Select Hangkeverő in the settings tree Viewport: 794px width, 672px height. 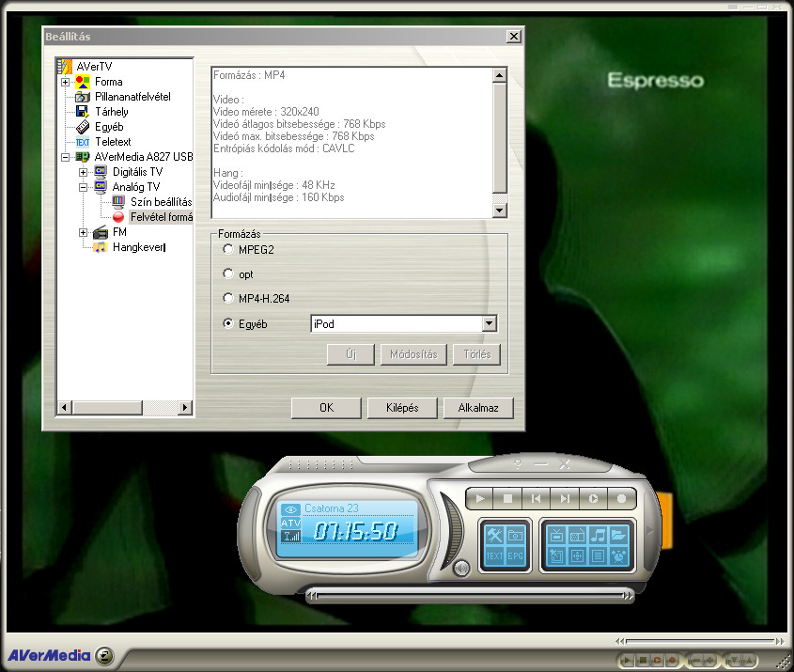139,247
